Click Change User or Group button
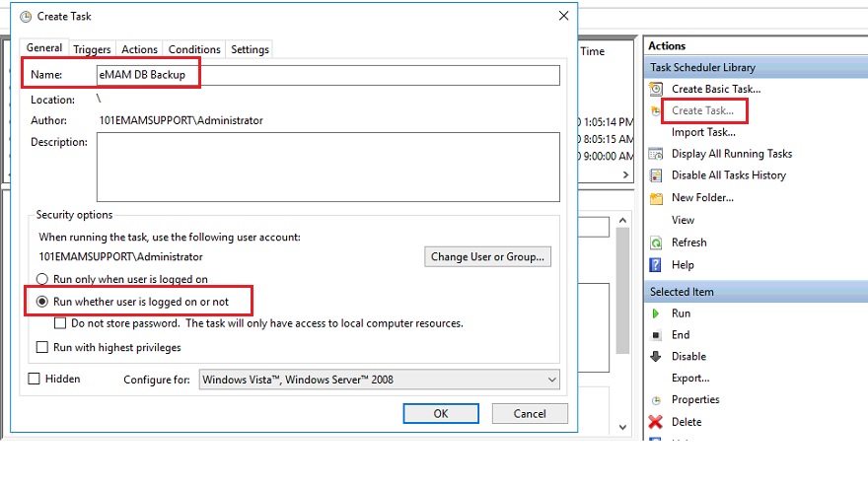This screenshot has height=486, width=868. point(487,256)
